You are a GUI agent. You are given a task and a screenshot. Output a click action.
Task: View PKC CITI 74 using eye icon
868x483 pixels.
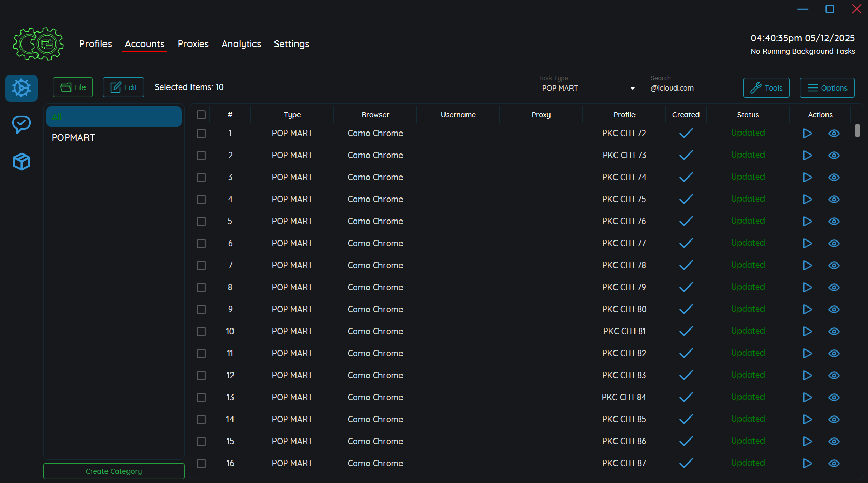834,177
